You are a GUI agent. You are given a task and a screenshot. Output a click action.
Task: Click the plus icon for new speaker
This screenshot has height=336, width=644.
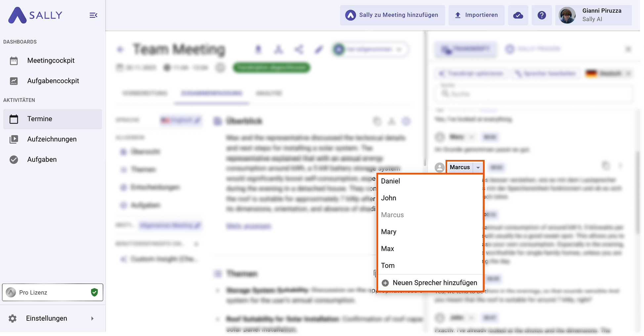(x=385, y=283)
